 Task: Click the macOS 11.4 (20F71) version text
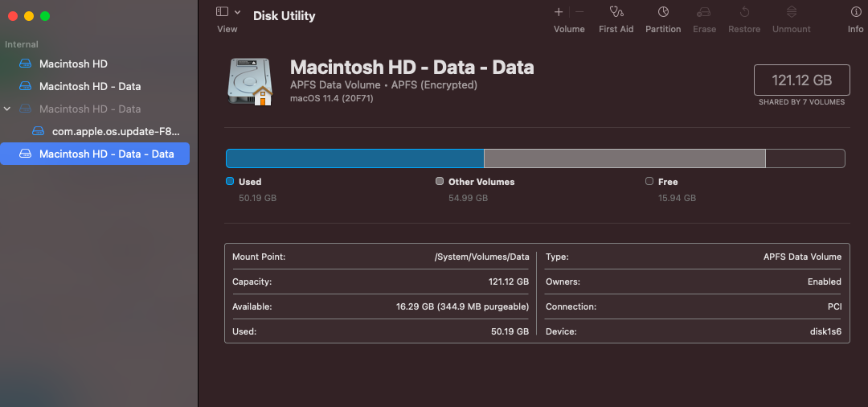pos(332,99)
